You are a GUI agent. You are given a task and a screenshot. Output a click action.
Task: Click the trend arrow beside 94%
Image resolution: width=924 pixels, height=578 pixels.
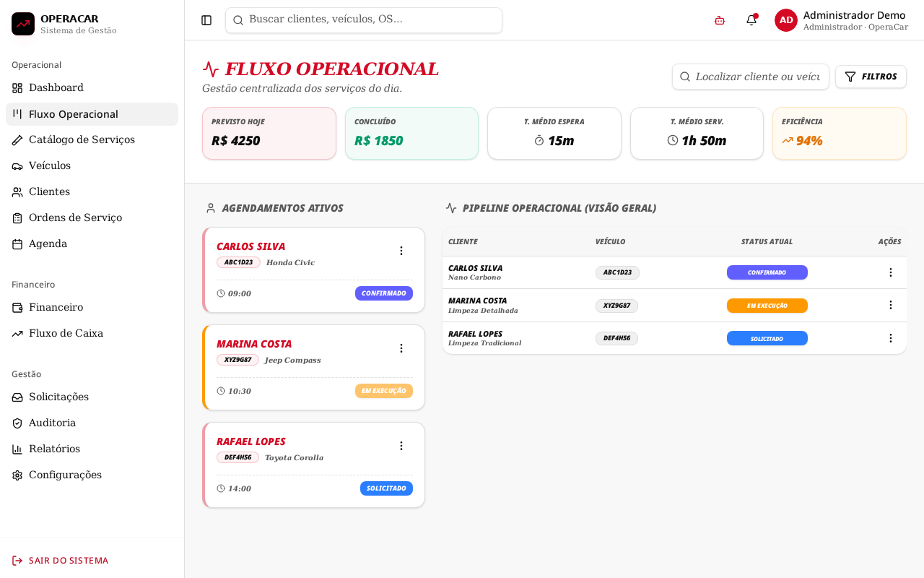coord(788,140)
